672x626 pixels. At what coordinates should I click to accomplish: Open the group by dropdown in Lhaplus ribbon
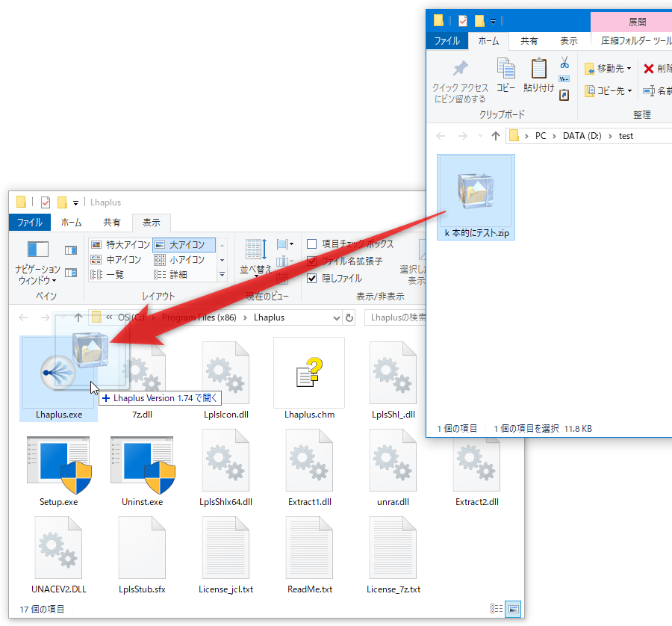284,245
